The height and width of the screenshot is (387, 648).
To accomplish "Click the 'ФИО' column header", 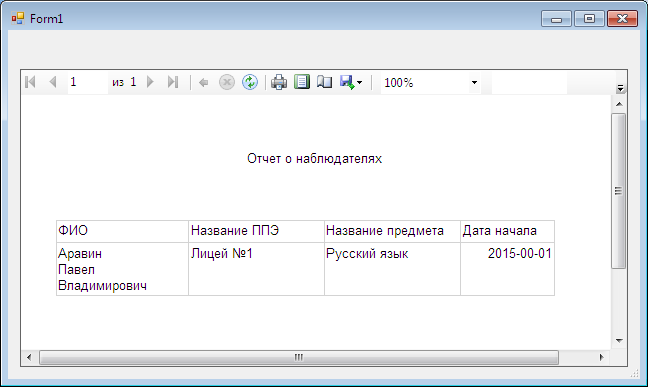I will coord(122,231).
